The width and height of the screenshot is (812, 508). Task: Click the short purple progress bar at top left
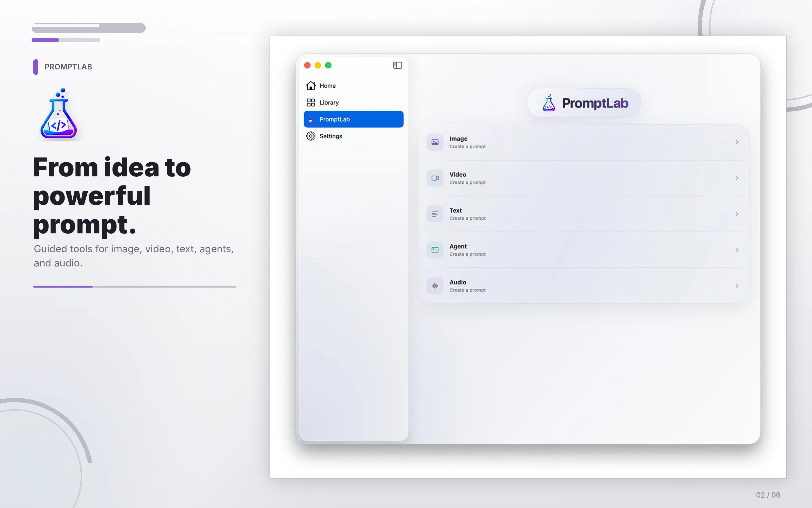(x=45, y=40)
